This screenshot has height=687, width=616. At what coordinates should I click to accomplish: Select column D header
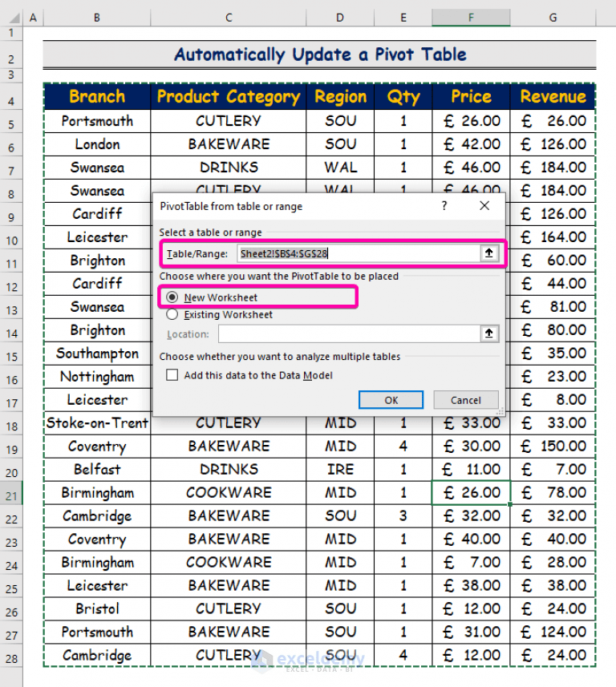click(340, 18)
